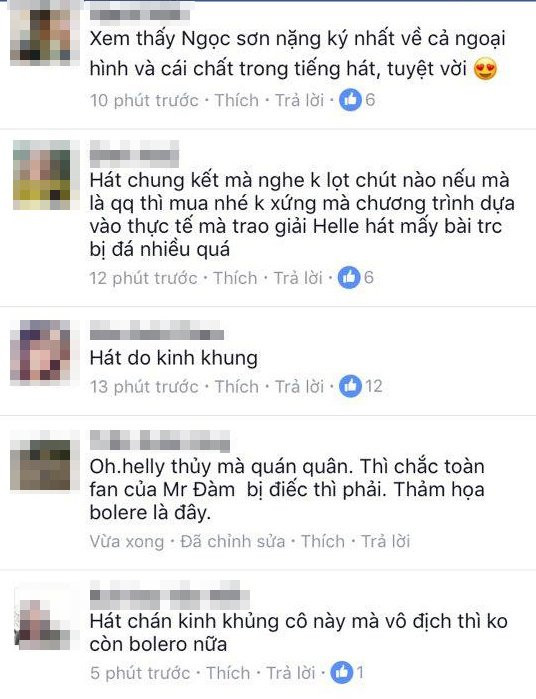Image resolution: width=536 pixels, height=699 pixels.
Task: Click Thích on the 10 phút trước comment
Action: coord(237,100)
